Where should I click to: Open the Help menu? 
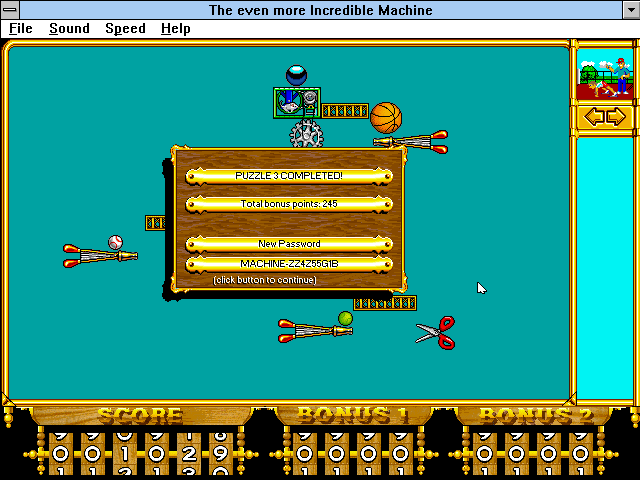[x=176, y=29]
